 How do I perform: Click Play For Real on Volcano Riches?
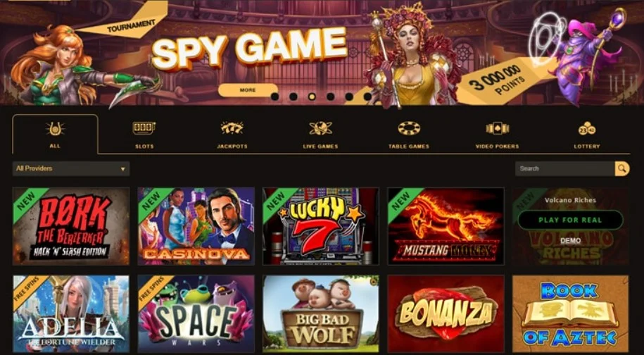tap(570, 220)
